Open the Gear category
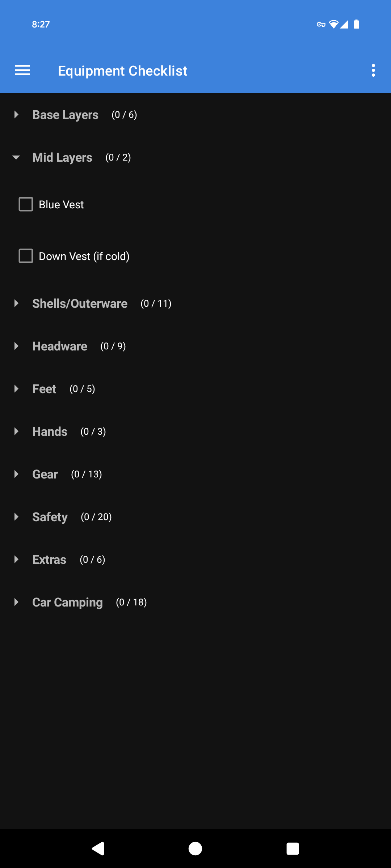The image size is (391, 868). pyautogui.click(x=45, y=474)
